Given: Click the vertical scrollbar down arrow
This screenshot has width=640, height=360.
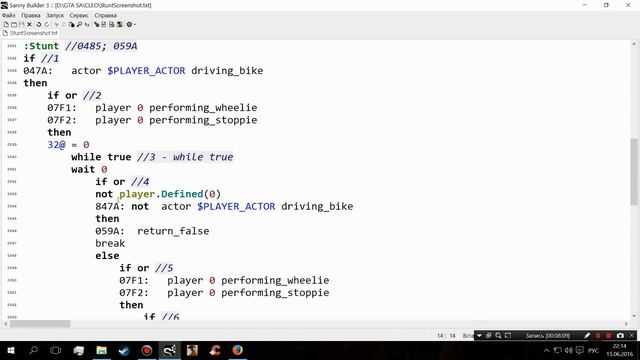Looking at the screenshot, I should click(x=634, y=316).
